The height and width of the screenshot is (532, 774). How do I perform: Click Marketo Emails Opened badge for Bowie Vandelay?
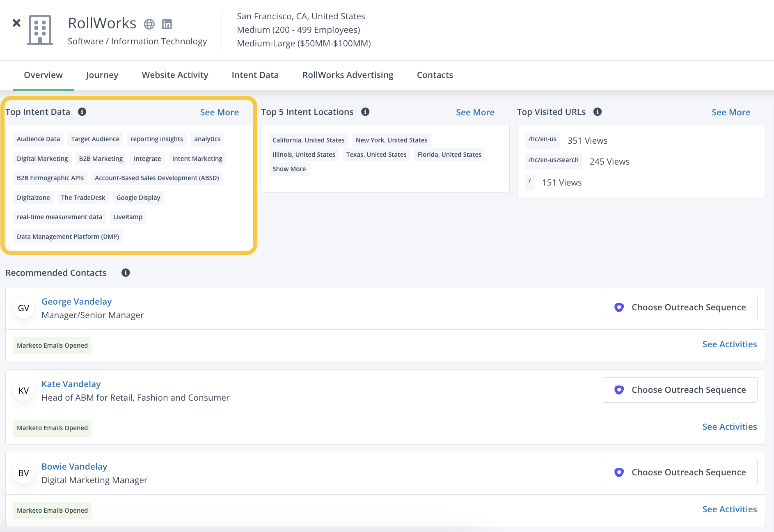(52, 511)
